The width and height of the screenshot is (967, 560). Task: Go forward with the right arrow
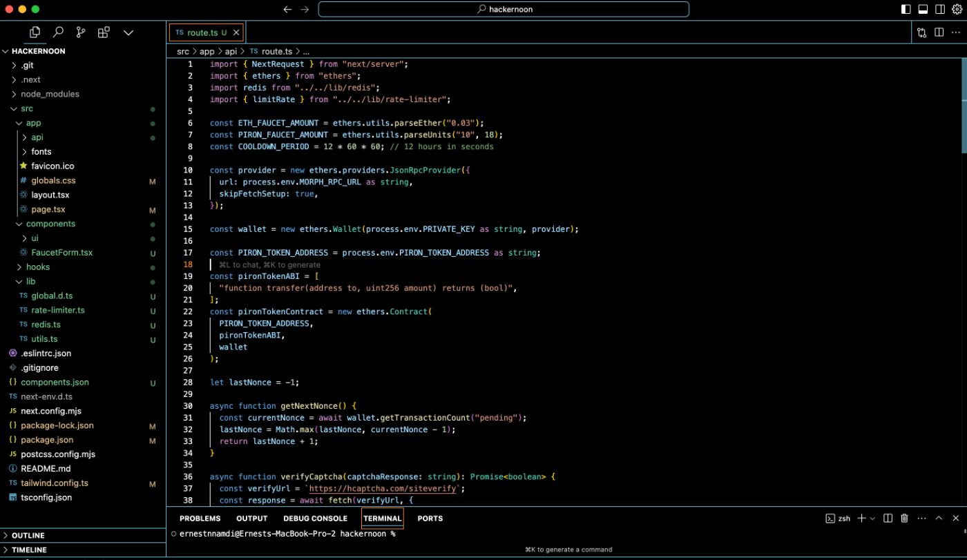pyautogui.click(x=305, y=9)
